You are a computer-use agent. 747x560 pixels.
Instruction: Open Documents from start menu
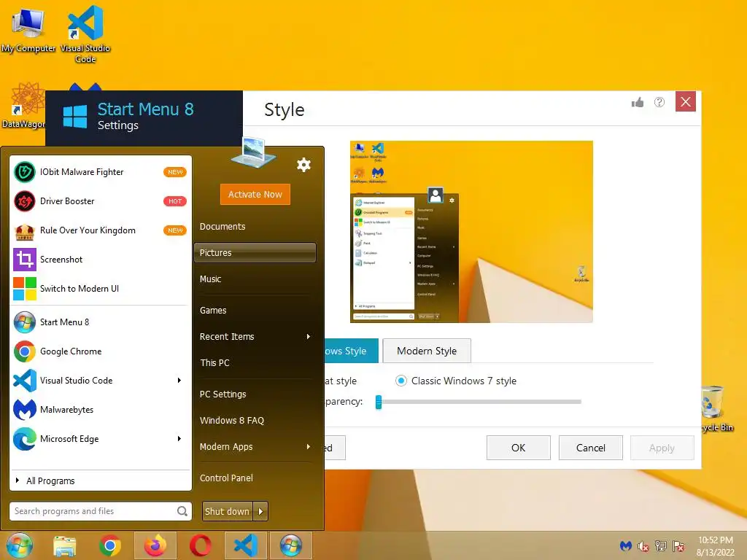(x=255, y=227)
